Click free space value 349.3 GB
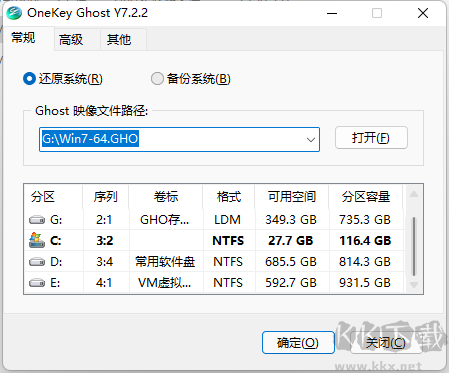The image size is (449, 373). pos(291,220)
